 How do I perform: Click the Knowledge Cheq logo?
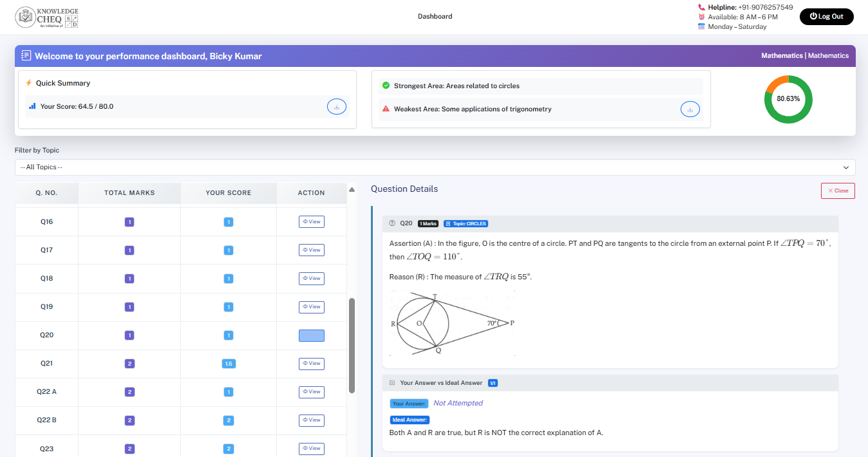(46, 17)
